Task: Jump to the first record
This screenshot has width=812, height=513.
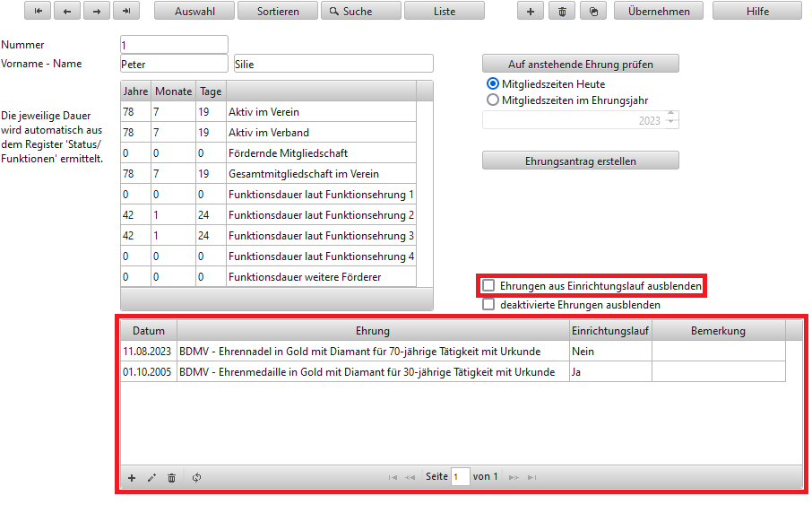Action: tap(38, 12)
